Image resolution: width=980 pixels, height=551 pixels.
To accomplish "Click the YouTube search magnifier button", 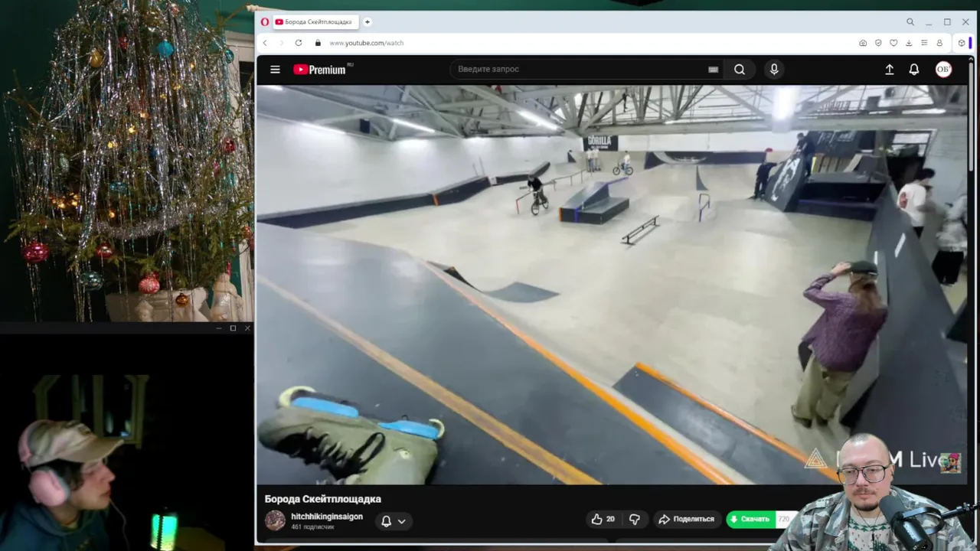I will pyautogui.click(x=740, y=69).
